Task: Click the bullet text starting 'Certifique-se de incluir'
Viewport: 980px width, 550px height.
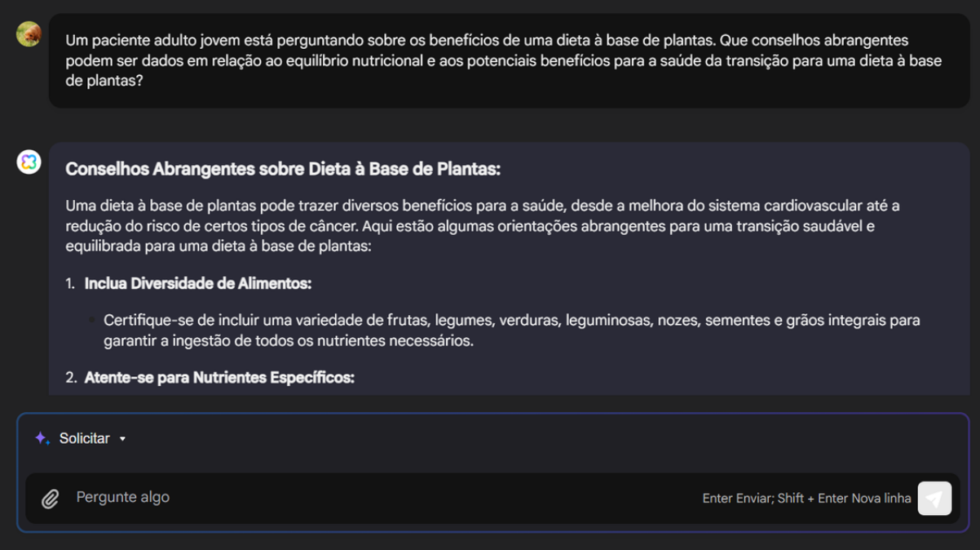Action: click(x=511, y=330)
